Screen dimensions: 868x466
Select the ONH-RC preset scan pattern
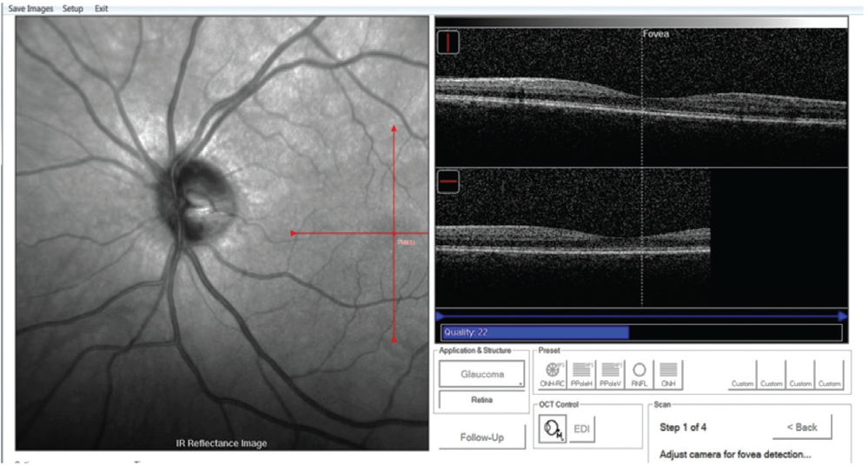(553, 375)
